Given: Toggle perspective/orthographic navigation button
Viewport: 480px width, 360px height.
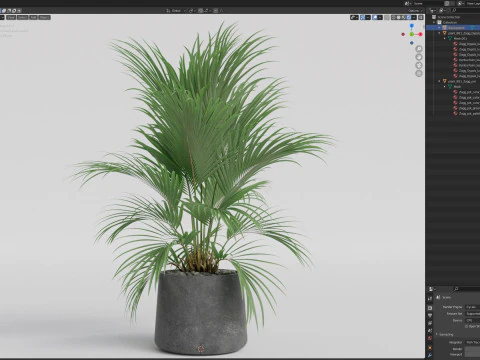Looking at the screenshot, I should click(x=419, y=73).
